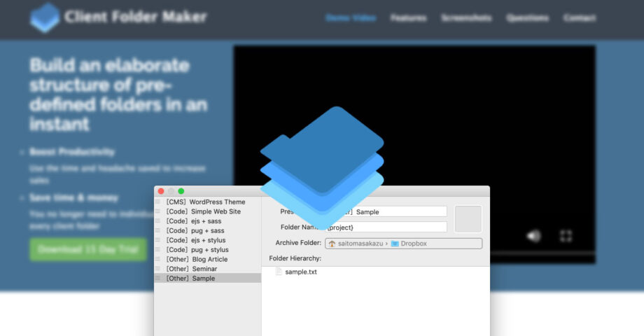Click the Dropbox folder in archive path
644x336 pixels.
(409, 244)
